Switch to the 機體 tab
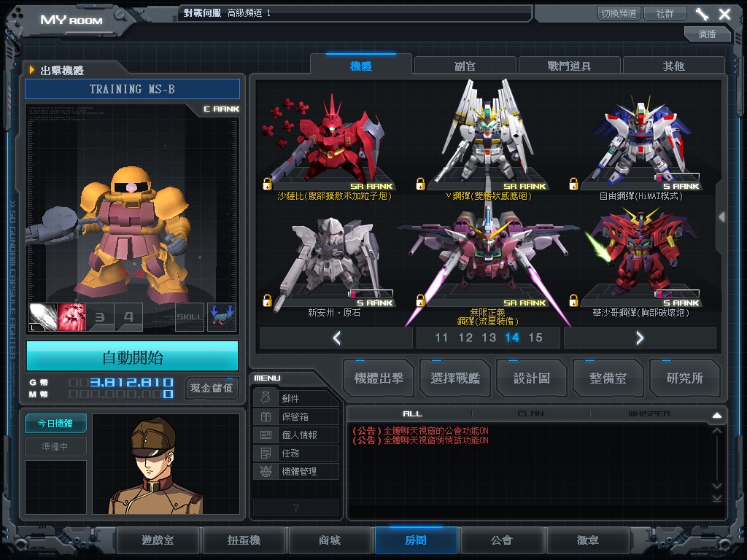The image size is (747, 560). (361, 66)
